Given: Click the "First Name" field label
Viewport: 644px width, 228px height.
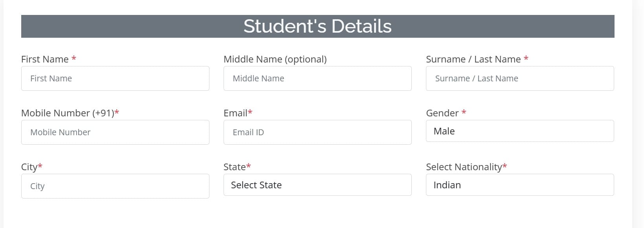Looking at the screenshot, I should click(45, 59).
